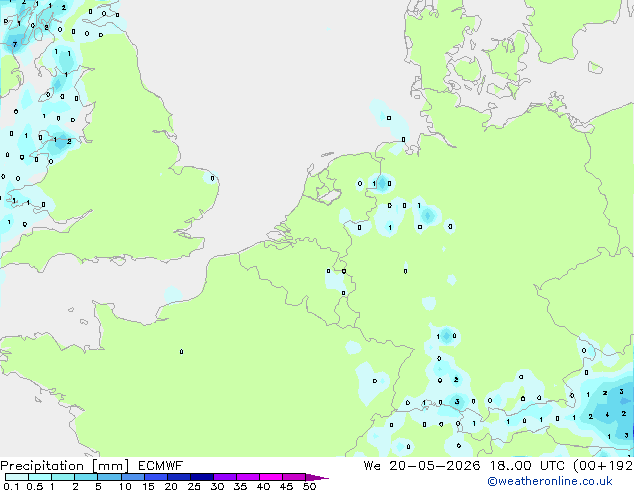Click legend label '50'
The height and width of the screenshot is (490, 634).
pyautogui.click(x=310, y=486)
